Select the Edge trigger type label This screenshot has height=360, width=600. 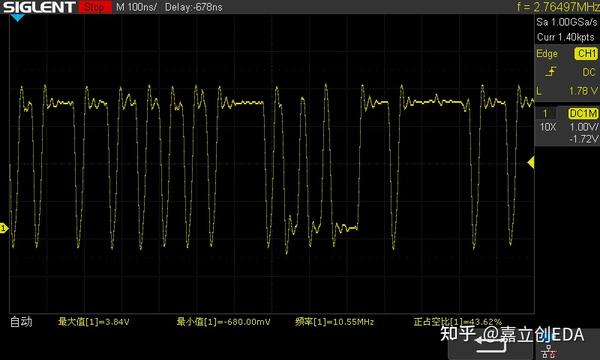547,54
